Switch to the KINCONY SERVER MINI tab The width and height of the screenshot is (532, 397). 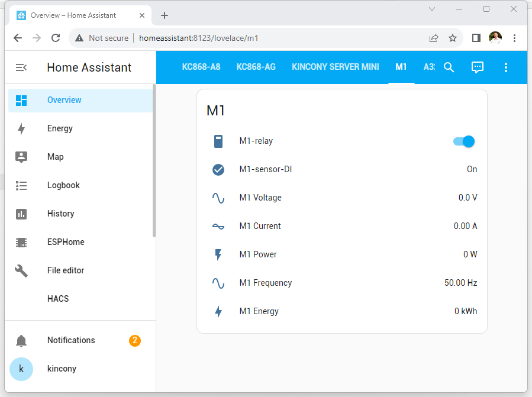335,67
